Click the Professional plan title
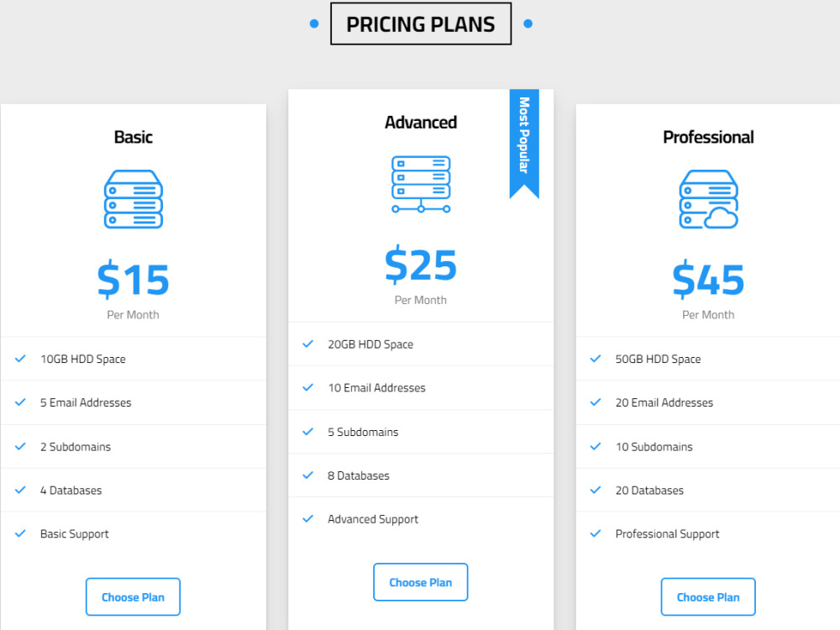840x630 pixels. 708,137
